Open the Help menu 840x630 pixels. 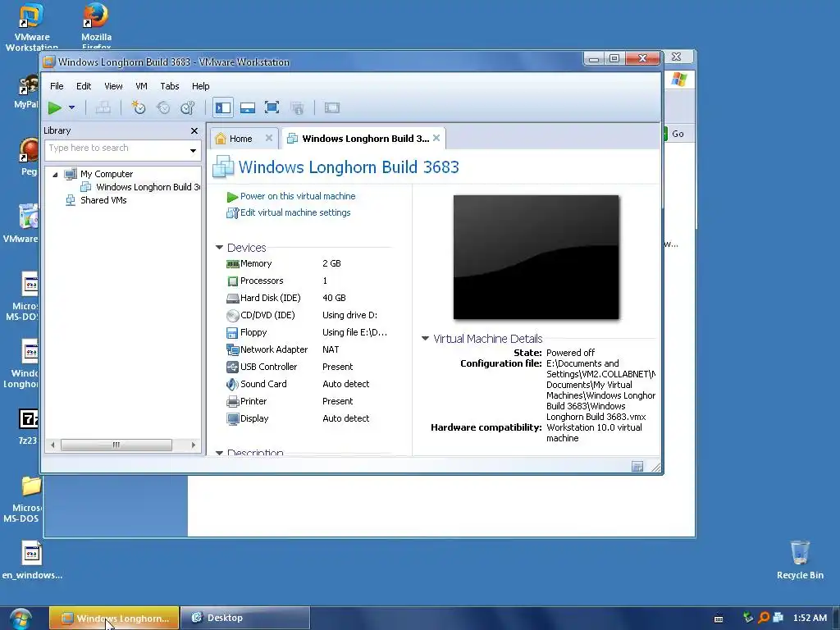tap(200, 86)
